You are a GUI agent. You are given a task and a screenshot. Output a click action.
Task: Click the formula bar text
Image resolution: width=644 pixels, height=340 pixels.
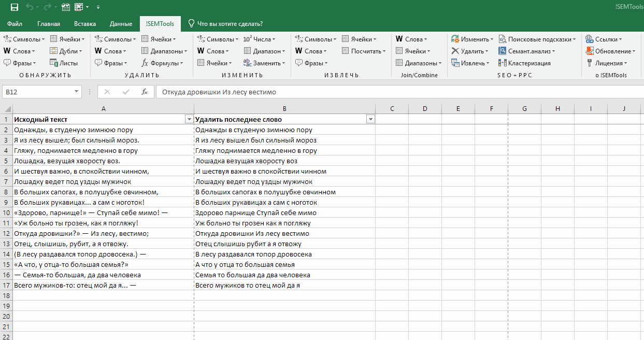point(219,92)
